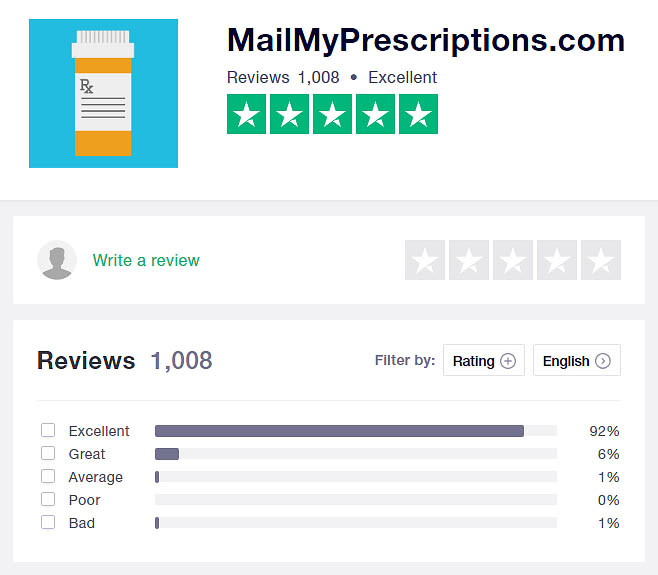Tick the Average reviews checkbox
This screenshot has height=575, width=658.
pyautogui.click(x=48, y=476)
